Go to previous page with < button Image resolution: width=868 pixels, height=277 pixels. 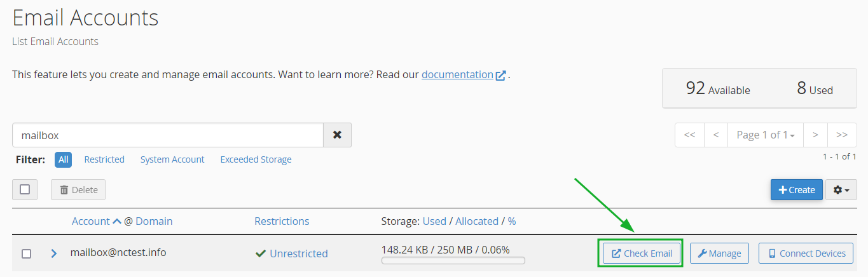(x=715, y=135)
